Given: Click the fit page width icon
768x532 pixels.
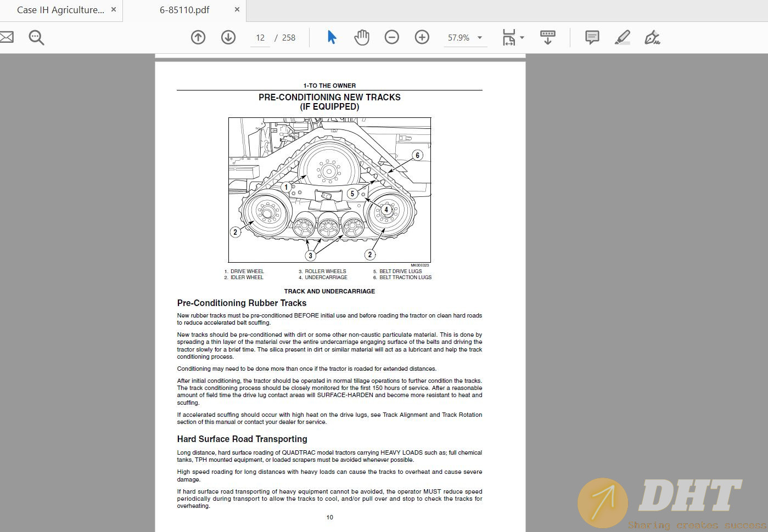Looking at the screenshot, I should click(509, 37).
